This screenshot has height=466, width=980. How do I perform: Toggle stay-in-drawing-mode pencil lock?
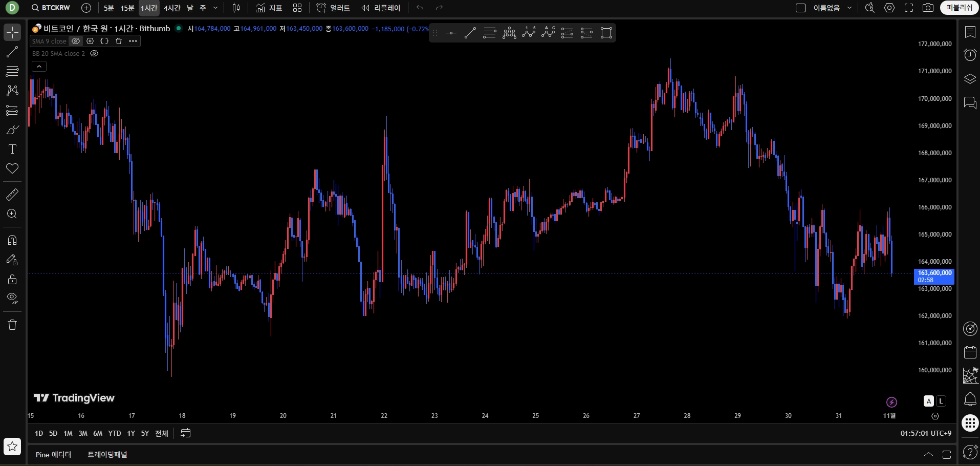12,260
